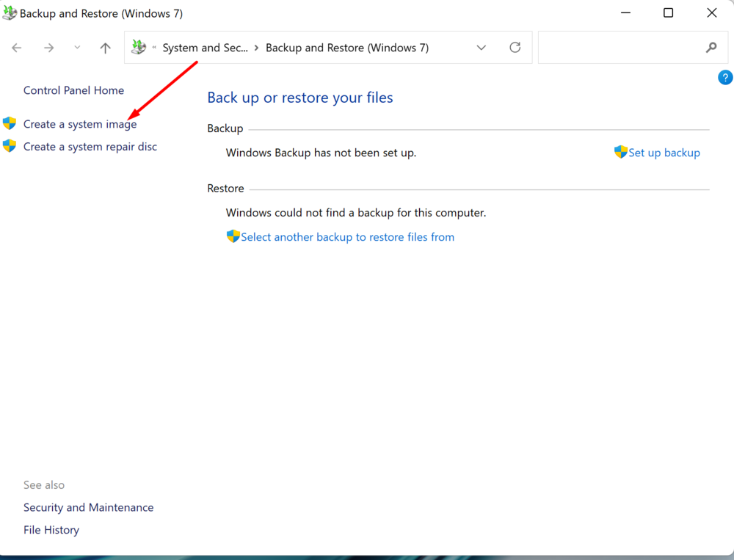Expand chevron after System and Security breadcrumb

click(256, 48)
